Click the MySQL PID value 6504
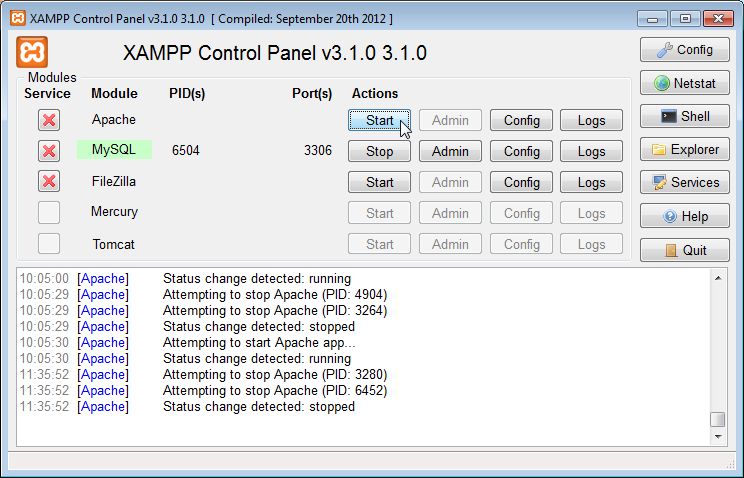 point(186,150)
